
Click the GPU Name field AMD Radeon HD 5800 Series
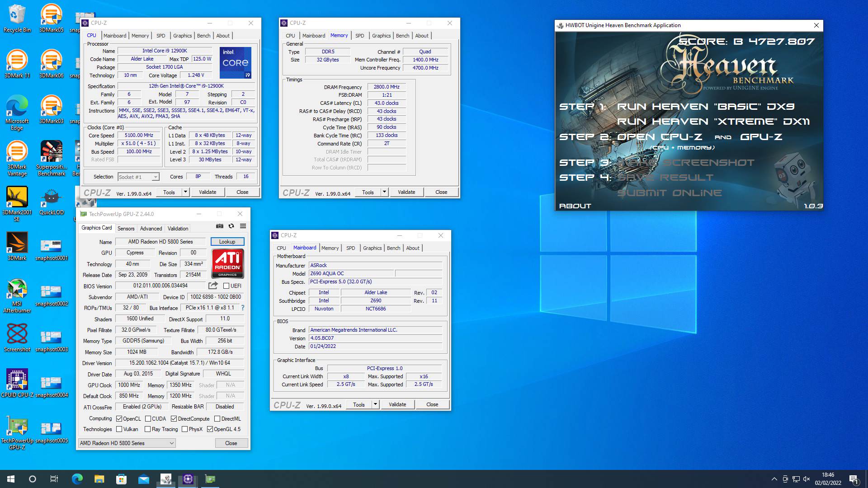tap(160, 242)
